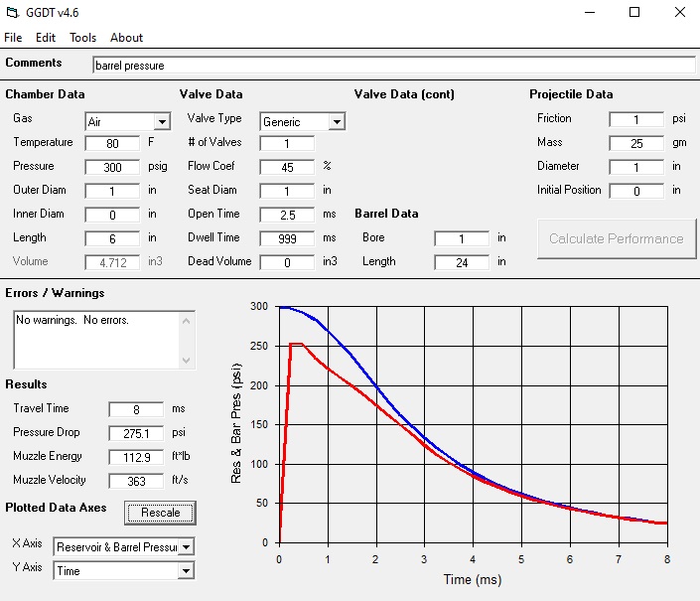This screenshot has width=700, height=601.
Task: Click the warnings box scroll down arrow
Action: (187, 361)
